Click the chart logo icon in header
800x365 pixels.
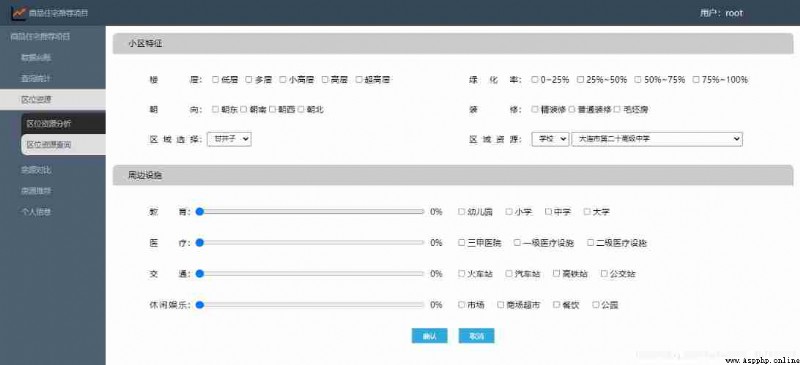pyautogui.click(x=18, y=12)
